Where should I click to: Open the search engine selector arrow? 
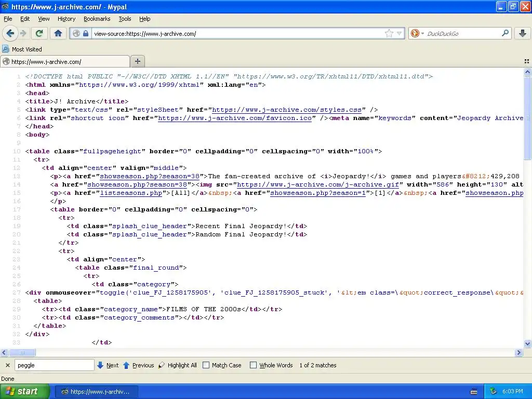[422, 33]
